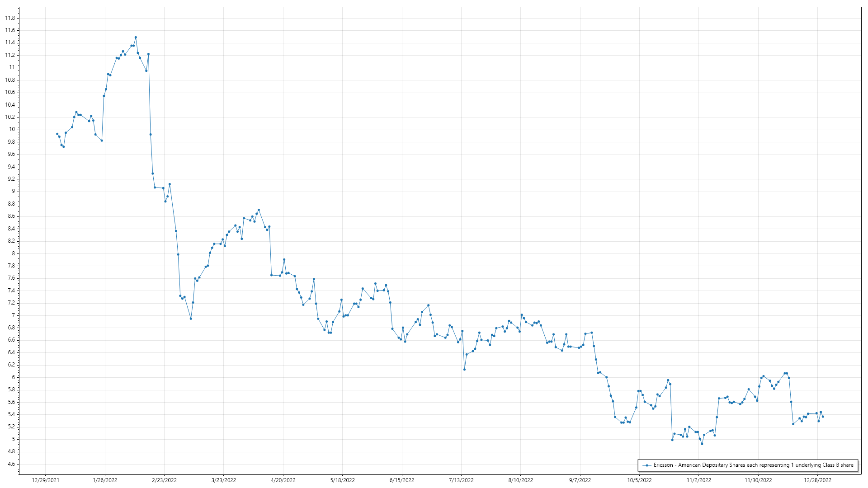Click the Ericsson legend line marker icon
This screenshot has width=868, height=488.
[647, 465]
